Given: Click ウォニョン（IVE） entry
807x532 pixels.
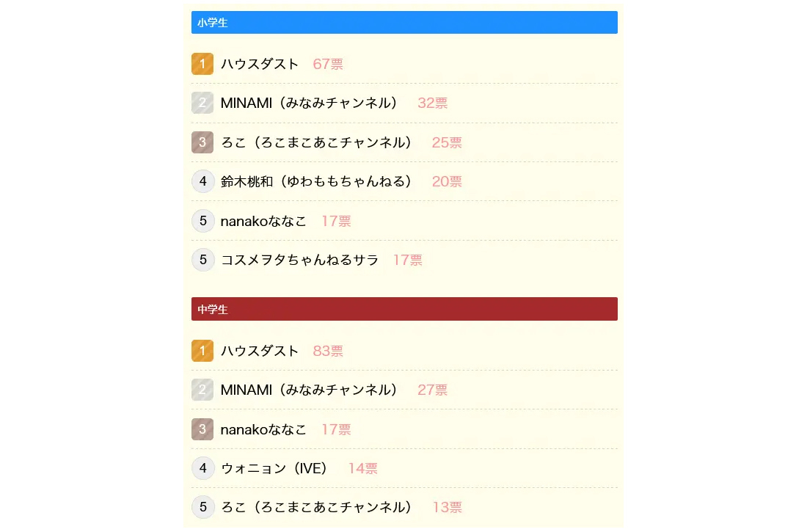Looking at the screenshot, I should pyautogui.click(x=274, y=468).
